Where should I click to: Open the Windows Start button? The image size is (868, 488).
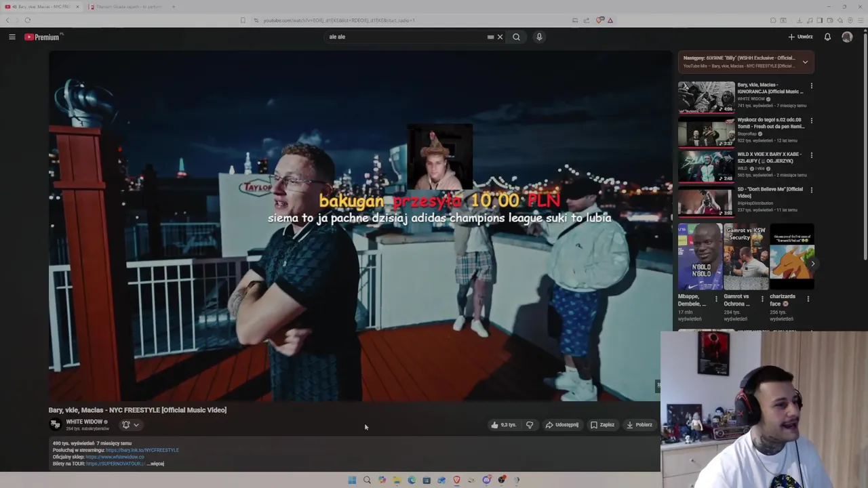pyautogui.click(x=352, y=480)
